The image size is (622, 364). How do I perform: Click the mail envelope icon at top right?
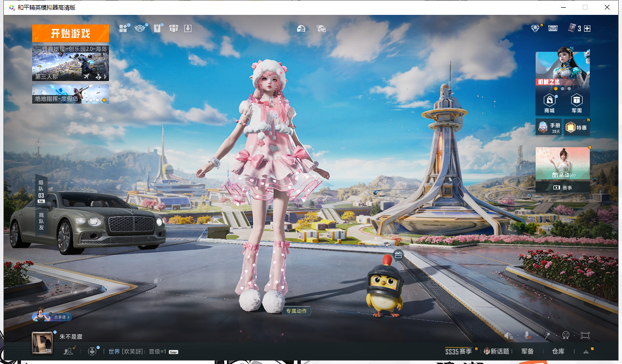pyautogui.click(x=553, y=28)
